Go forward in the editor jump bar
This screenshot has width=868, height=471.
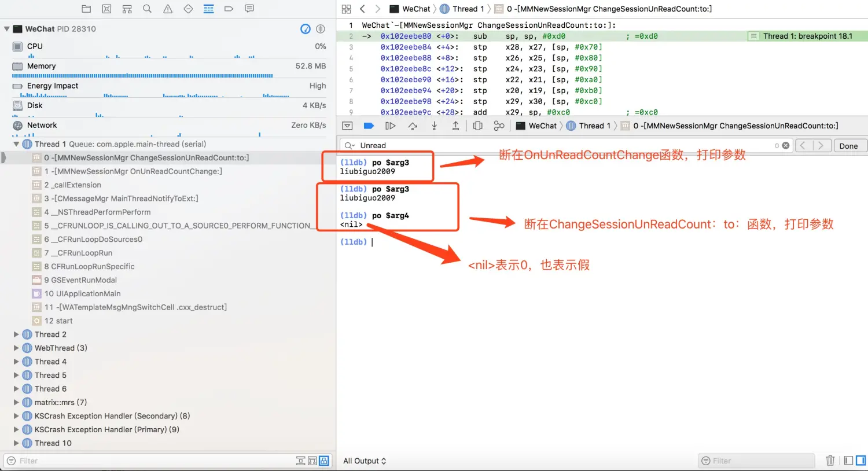tap(377, 9)
